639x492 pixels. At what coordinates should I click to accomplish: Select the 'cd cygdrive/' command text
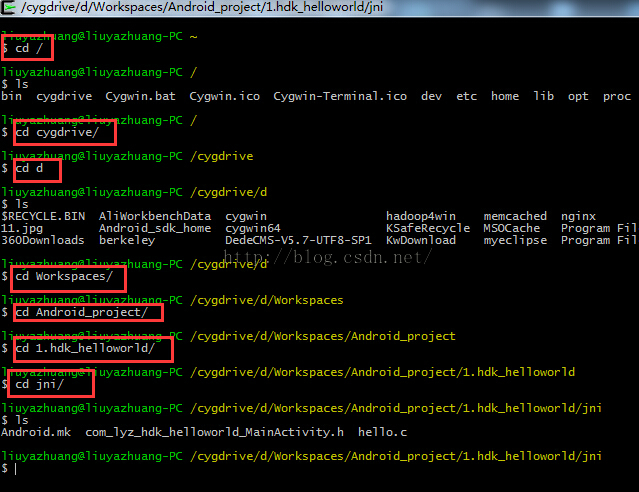click(x=57, y=132)
